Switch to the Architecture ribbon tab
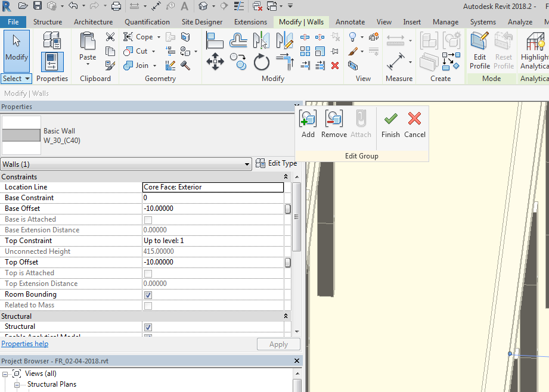Screen dimensions: 549x392 pyautogui.click(x=93, y=22)
